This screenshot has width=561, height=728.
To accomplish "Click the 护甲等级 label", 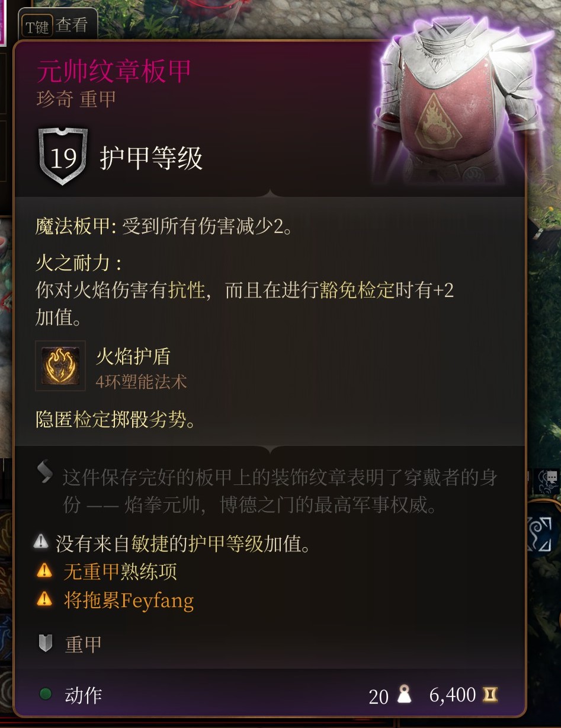I will pyautogui.click(x=152, y=158).
